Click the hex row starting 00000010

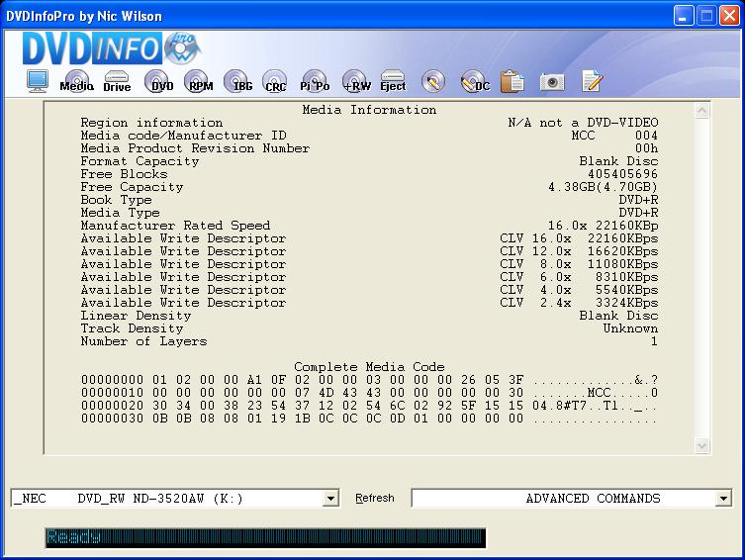click(x=369, y=393)
